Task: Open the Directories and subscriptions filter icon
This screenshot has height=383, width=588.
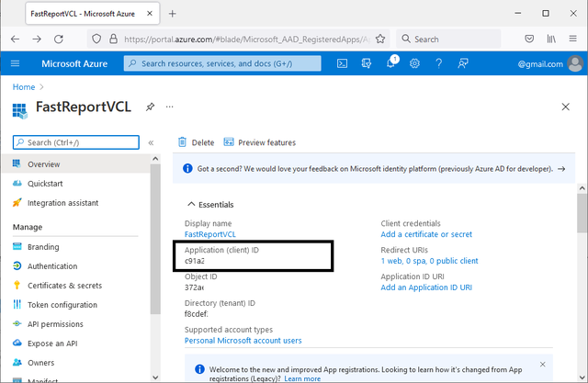Action: click(367, 63)
